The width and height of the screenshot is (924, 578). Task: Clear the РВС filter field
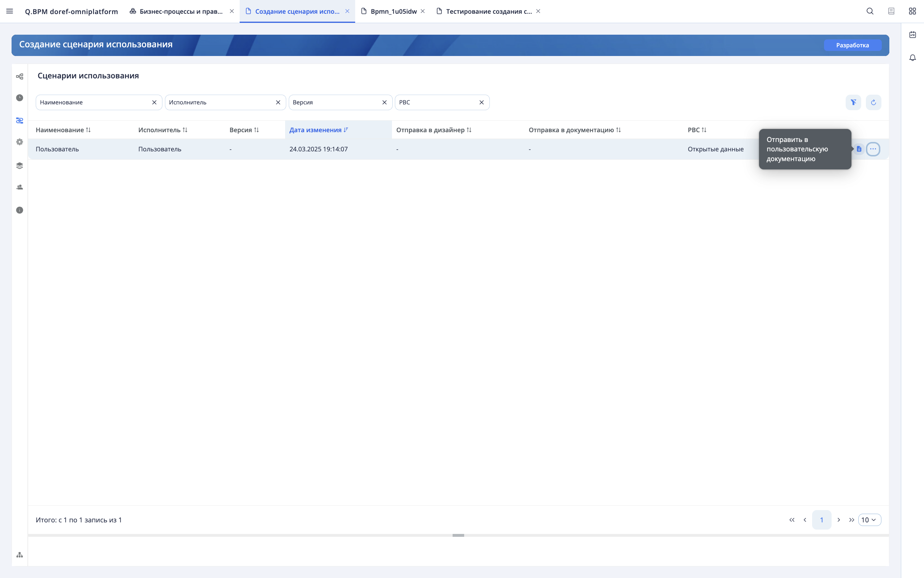click(481, 102)
